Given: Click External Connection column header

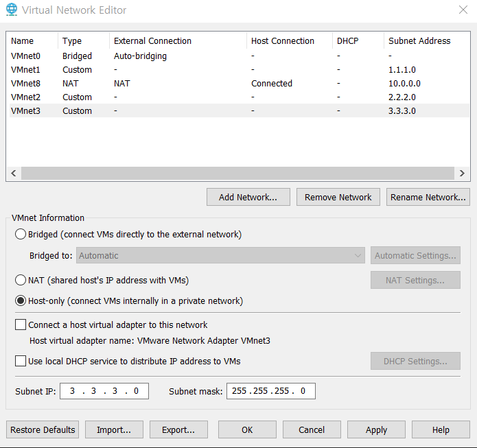Looking at the screenshot, I should coord(178,40).
